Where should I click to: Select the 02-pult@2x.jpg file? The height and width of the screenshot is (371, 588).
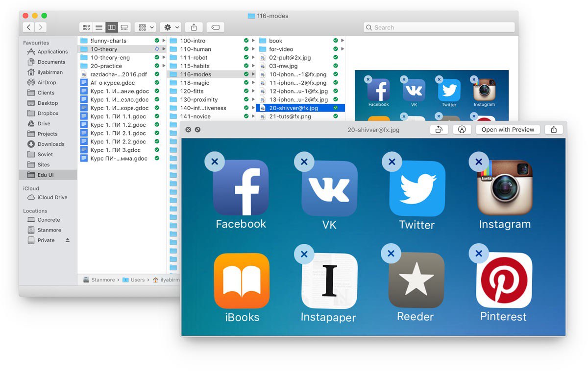300,57
